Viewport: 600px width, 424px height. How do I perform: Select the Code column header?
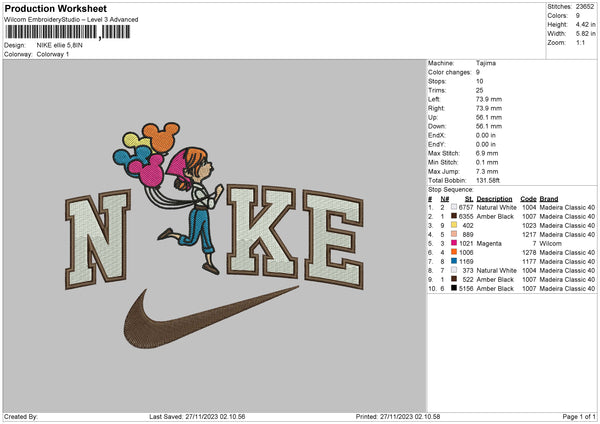pos(528,199)
